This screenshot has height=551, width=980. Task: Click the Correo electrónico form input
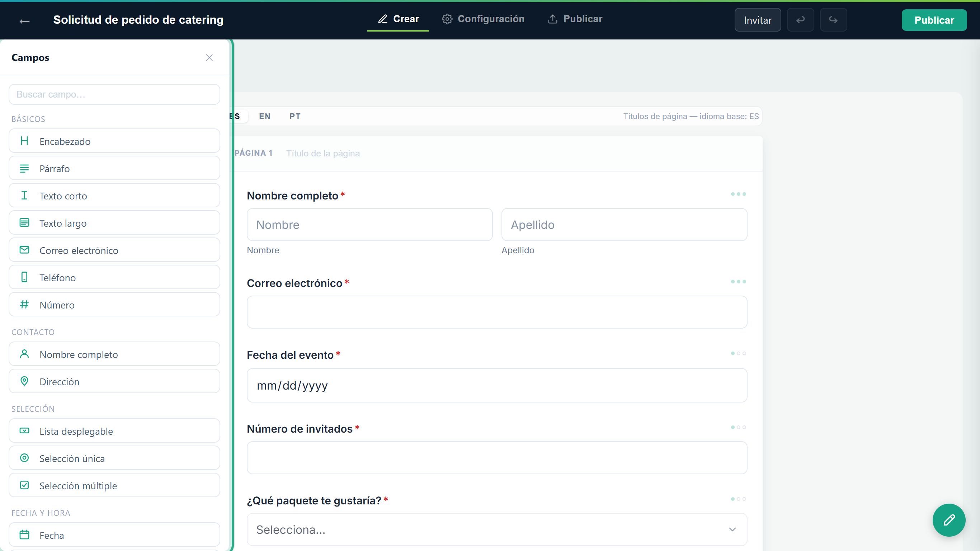(497, 312)
